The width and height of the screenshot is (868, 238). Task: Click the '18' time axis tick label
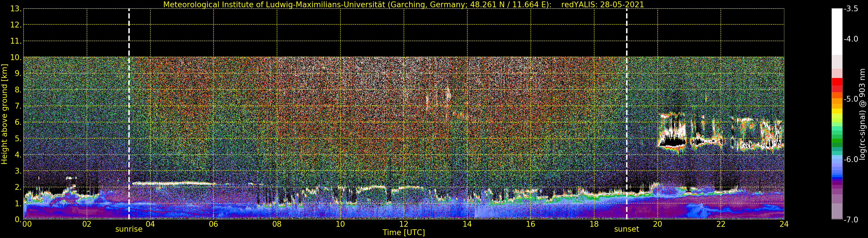tap(594, 224)
